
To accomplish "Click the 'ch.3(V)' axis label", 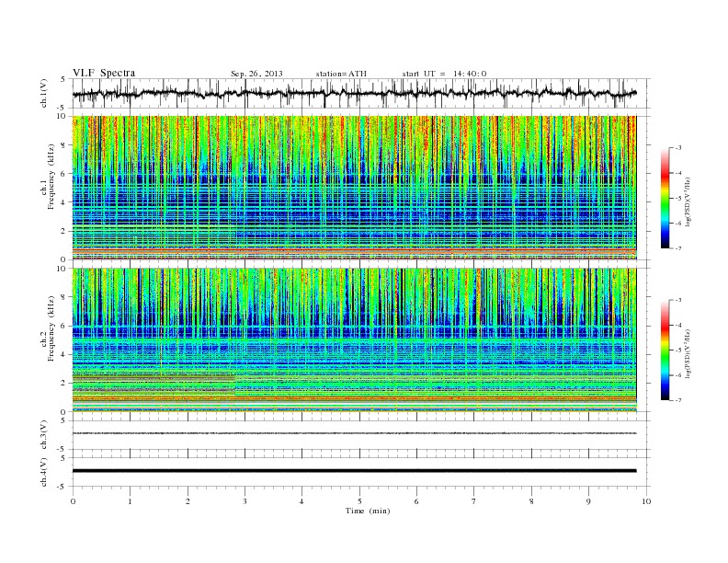I will [x=44, y=435].
